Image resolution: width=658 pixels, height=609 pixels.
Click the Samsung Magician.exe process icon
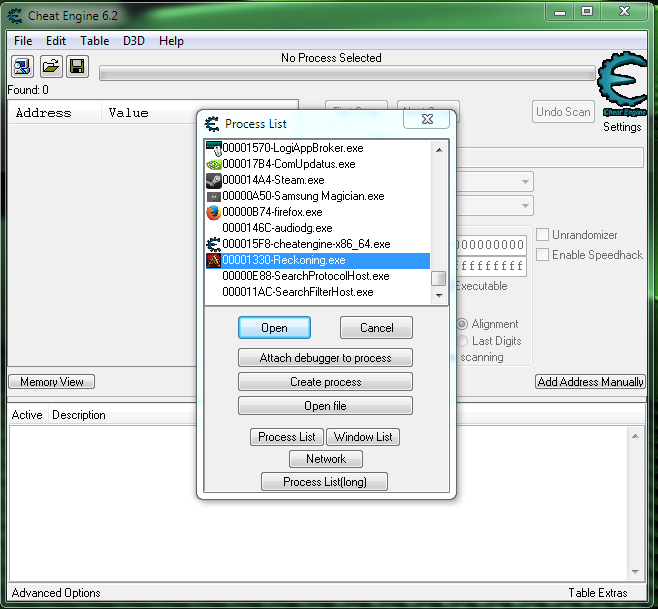pyautogui.click(x=214, y=196)
